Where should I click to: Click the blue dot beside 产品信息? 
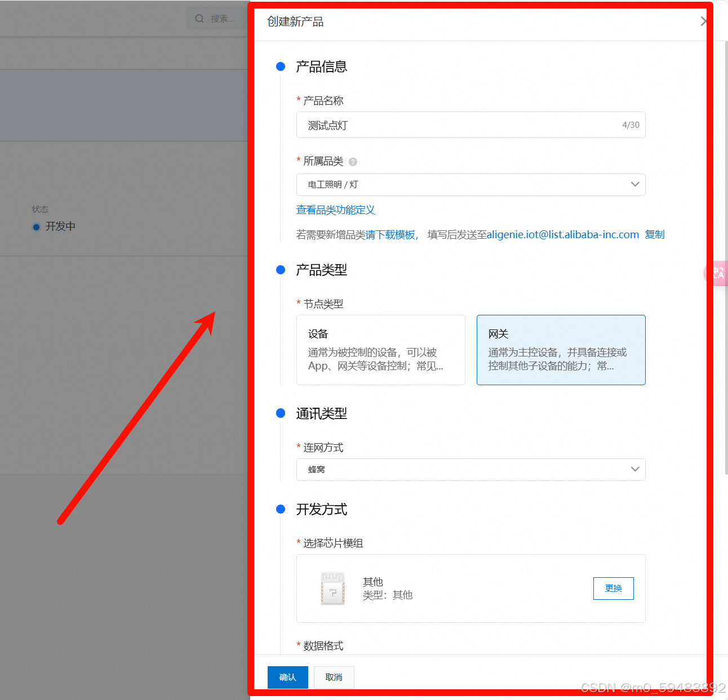tap(280, 66)
